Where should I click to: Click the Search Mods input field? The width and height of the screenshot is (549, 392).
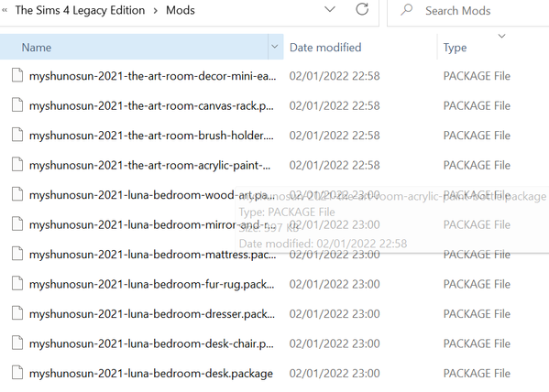tap(469, 11)
